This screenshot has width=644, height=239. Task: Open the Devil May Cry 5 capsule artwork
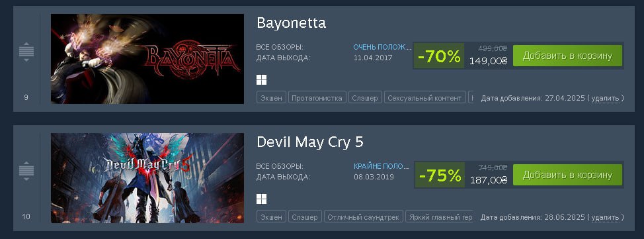(147, 178)
